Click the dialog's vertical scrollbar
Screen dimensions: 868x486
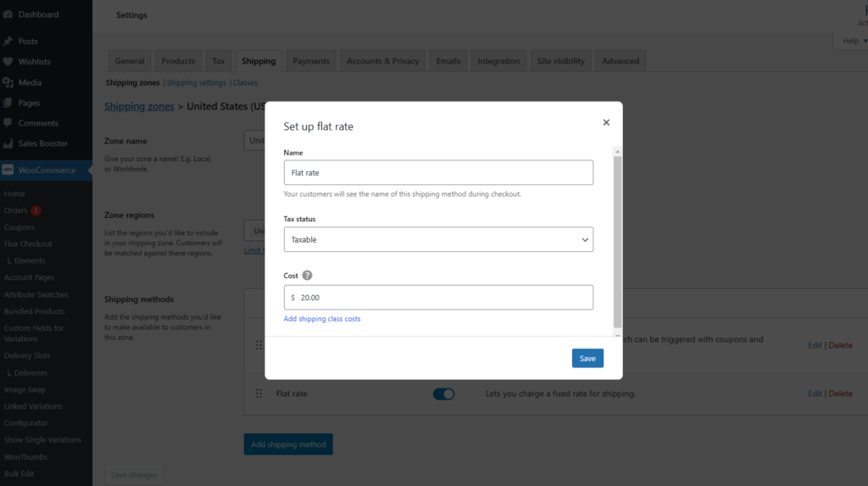[618, 237]
